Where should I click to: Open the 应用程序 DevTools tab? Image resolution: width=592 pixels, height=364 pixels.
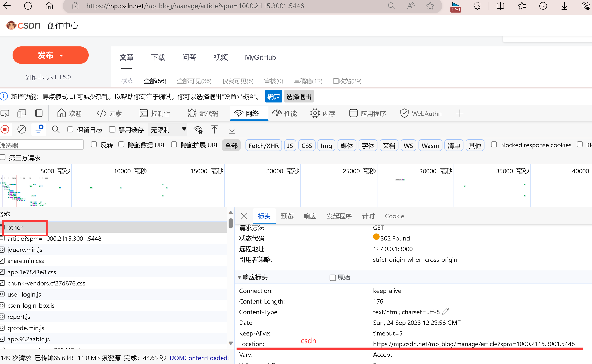click(368, 113)
